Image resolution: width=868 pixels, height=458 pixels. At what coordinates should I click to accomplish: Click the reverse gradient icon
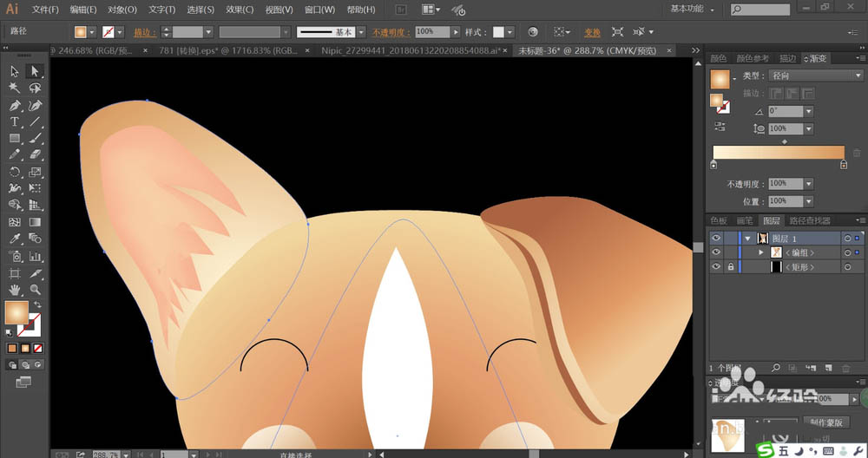click(720, 127)
